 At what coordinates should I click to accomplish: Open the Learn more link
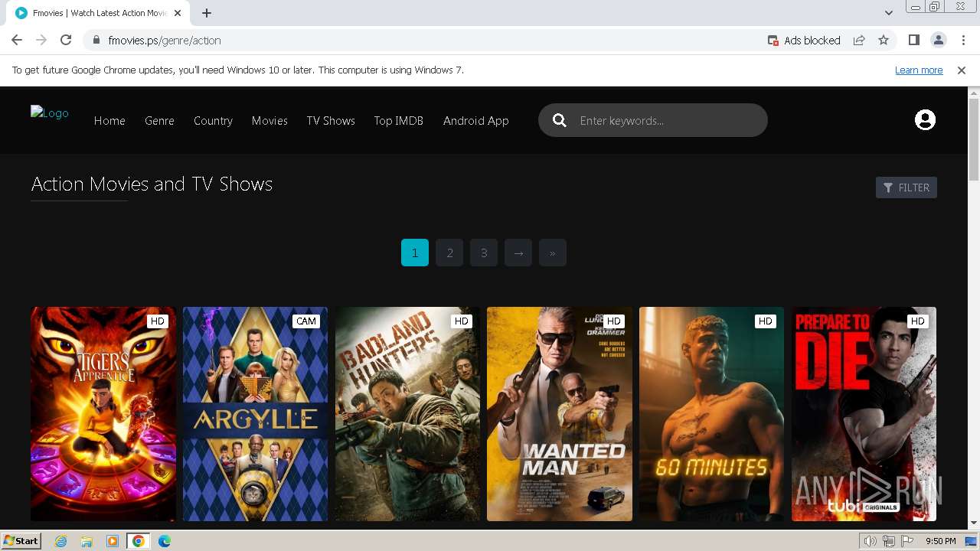click(919, 70)
